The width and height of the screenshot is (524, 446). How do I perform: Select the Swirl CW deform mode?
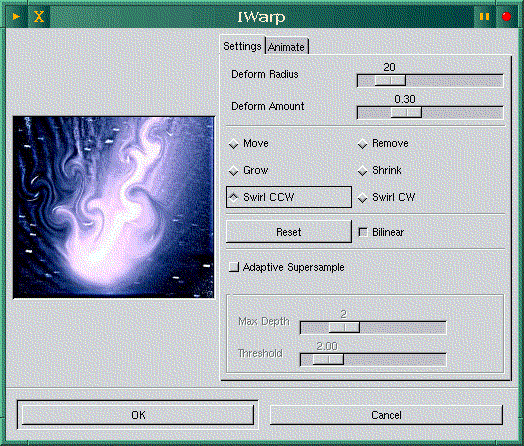[387, 197]
